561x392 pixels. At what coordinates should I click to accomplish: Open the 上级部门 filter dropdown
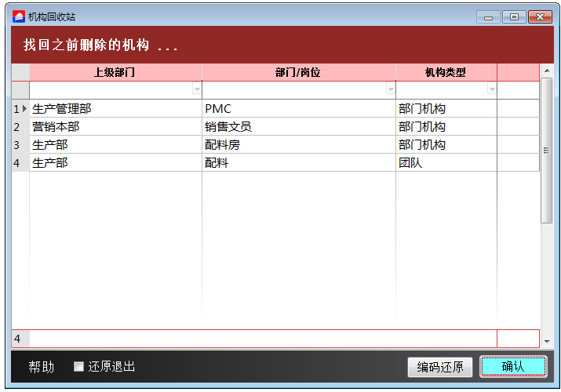[x=197, y=89]
